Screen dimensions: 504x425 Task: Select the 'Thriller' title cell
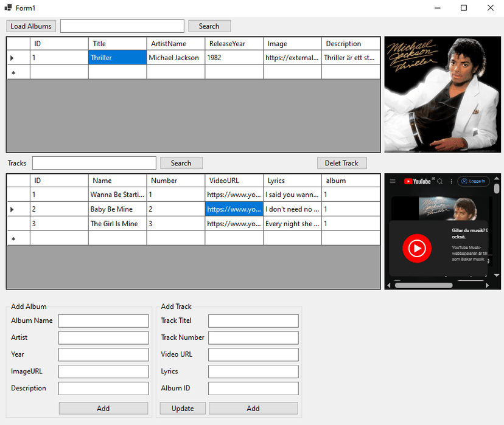(x=117, y=58)
